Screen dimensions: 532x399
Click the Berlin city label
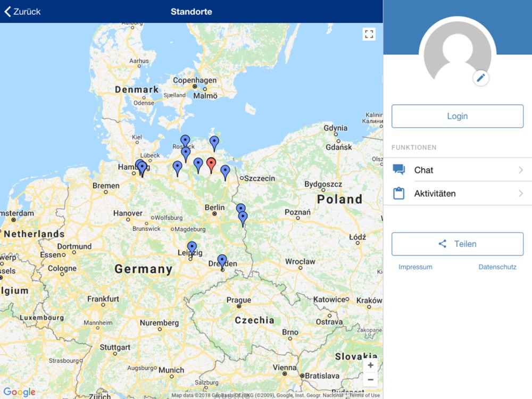pos(214,207)
